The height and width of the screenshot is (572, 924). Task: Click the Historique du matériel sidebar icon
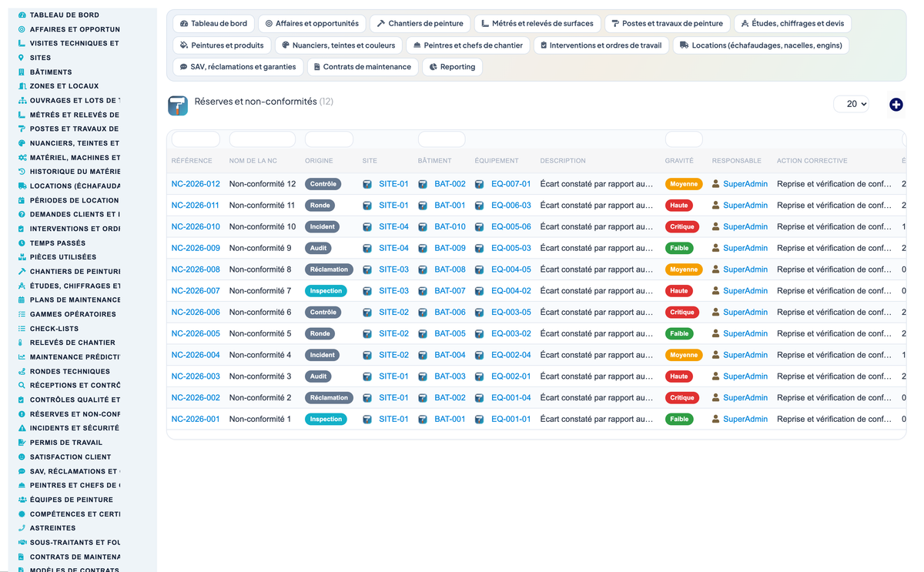pos(22,172)
